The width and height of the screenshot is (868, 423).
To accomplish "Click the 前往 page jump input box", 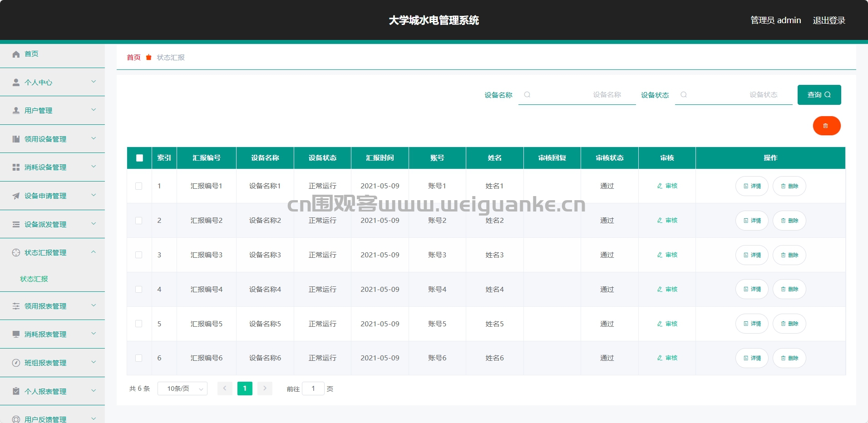I will (313, 389).
